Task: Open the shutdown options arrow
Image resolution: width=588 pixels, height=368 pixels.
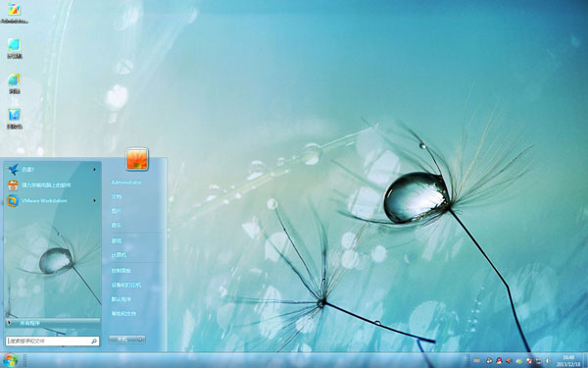Action: pyautogui.click(x=140, y=340)
